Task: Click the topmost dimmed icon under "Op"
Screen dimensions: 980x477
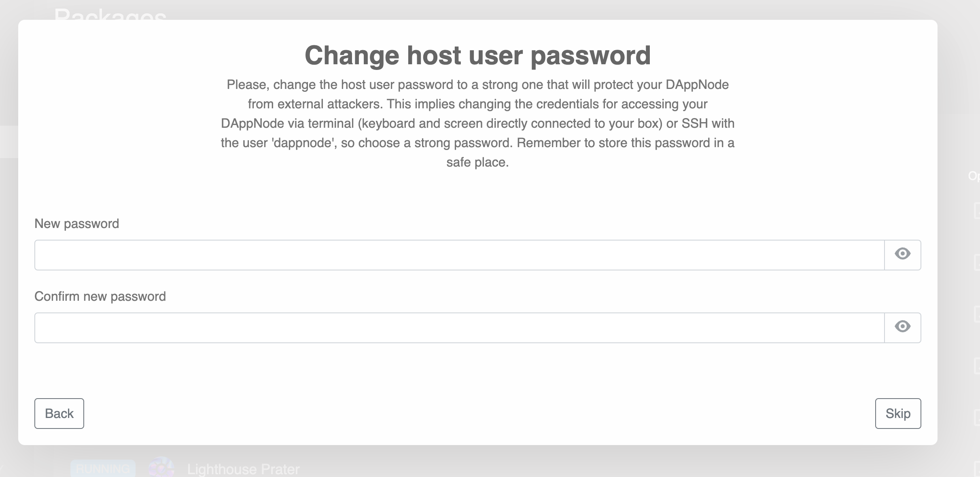Action: [x=977, y=211]
